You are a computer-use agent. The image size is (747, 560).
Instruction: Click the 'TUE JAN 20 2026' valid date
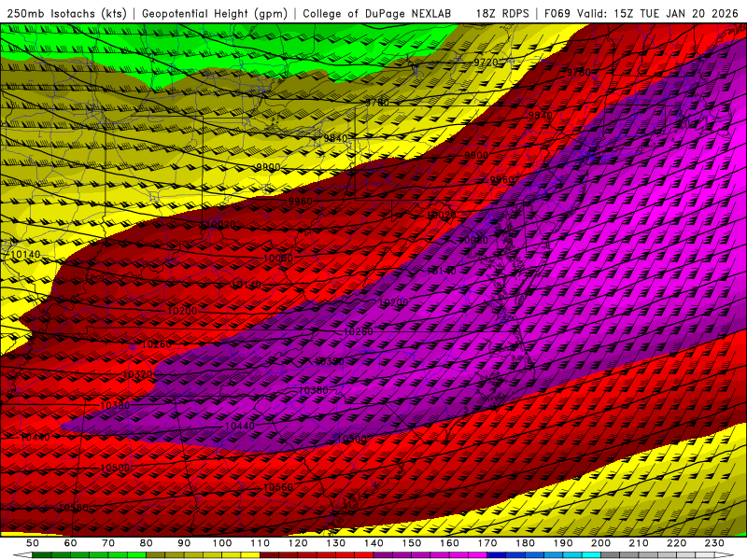pyautogui.click(x=689, y=14)
